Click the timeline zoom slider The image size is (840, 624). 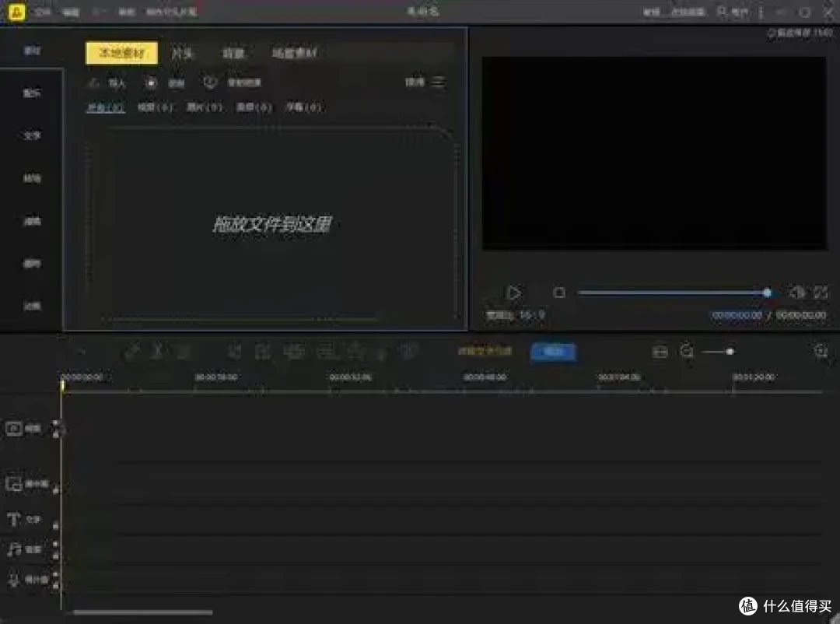719,352
